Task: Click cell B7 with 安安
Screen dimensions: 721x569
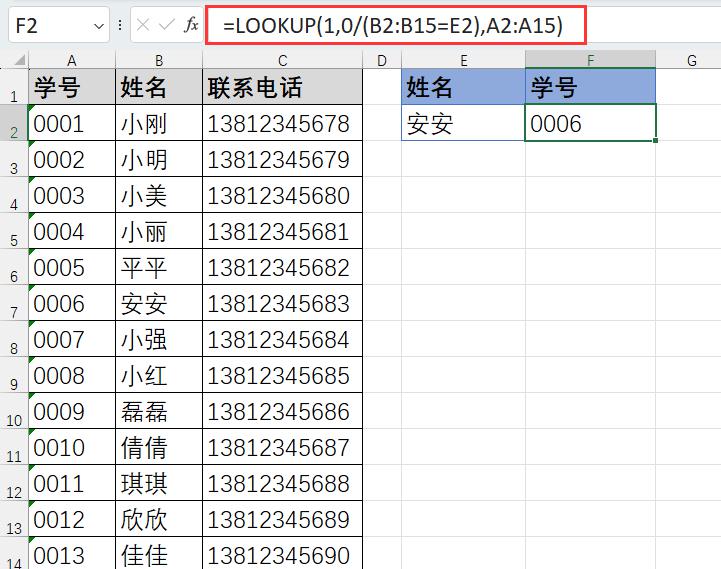Action: tap(159, 303)
